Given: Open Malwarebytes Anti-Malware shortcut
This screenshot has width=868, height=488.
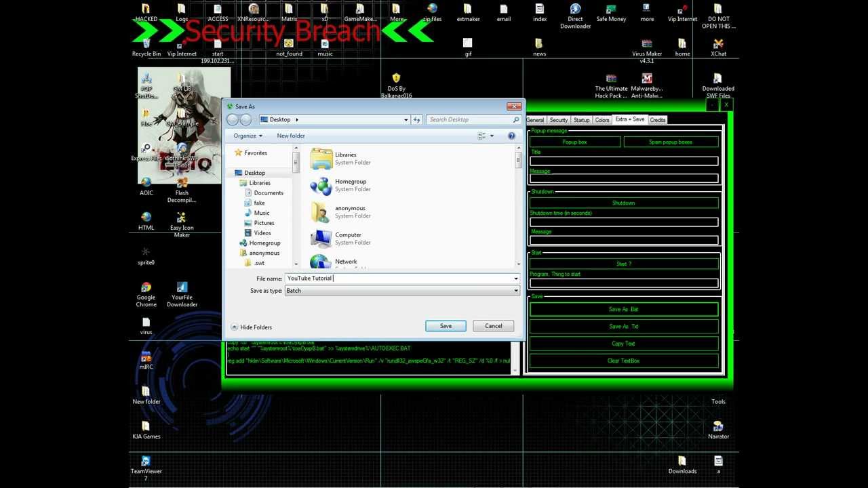Looking at the screenshot, I should pos(647,85).
